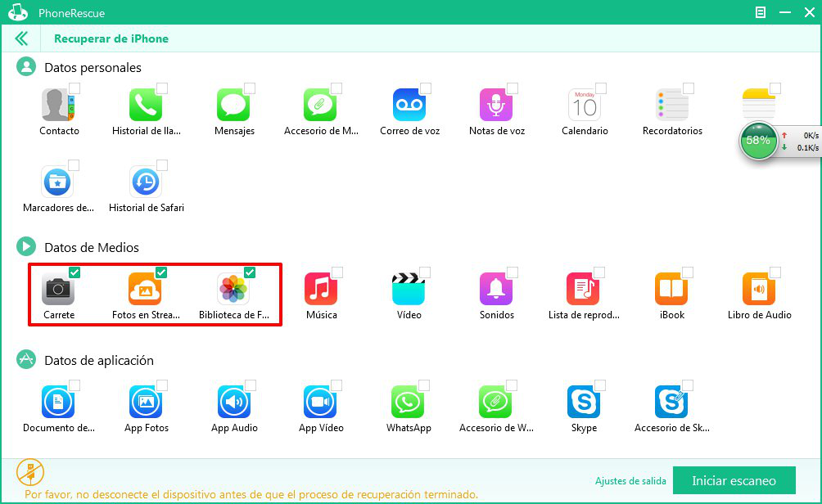Tick the Vídeo checkbox
The width and height of the screenshot is (822, 504).
tap(425, 272)
